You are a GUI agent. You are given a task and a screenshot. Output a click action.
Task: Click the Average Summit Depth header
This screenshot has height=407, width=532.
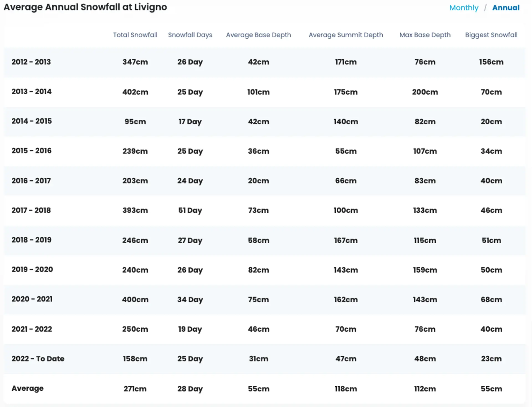coord(346,35)
